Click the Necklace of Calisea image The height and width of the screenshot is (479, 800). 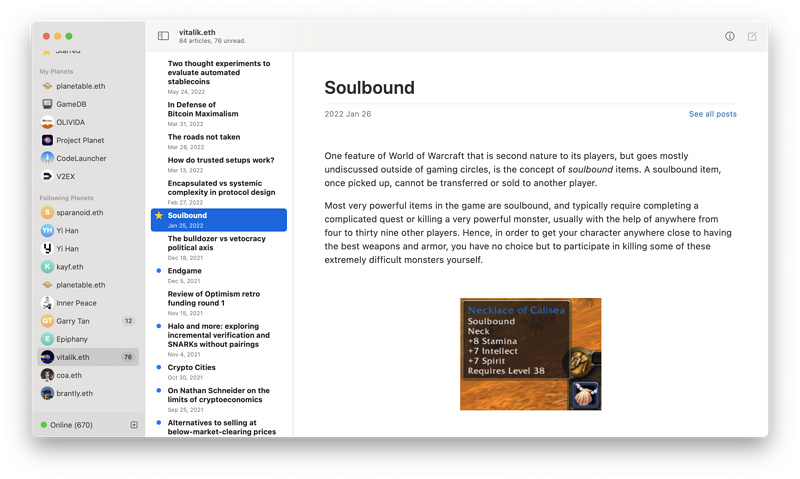tap(530, 354)
